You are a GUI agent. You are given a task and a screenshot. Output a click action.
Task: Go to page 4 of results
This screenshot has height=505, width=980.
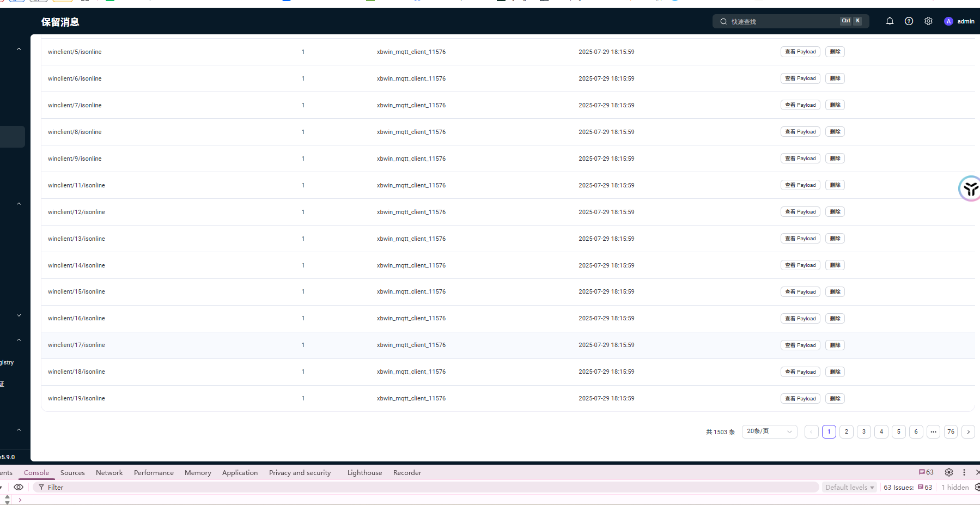point(881,431)
